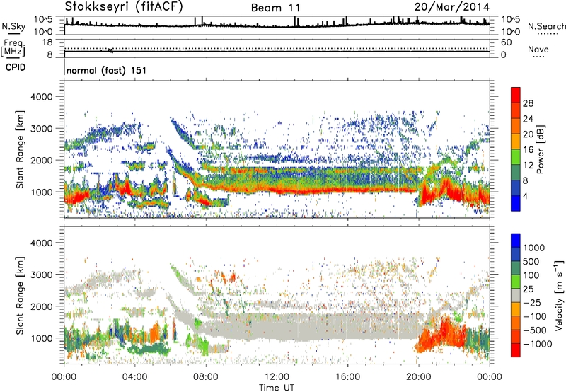Click the "Beam 11" label
The height and width of the screenshot is (392, 566).
pyautogui.click(x=275, y=8)
